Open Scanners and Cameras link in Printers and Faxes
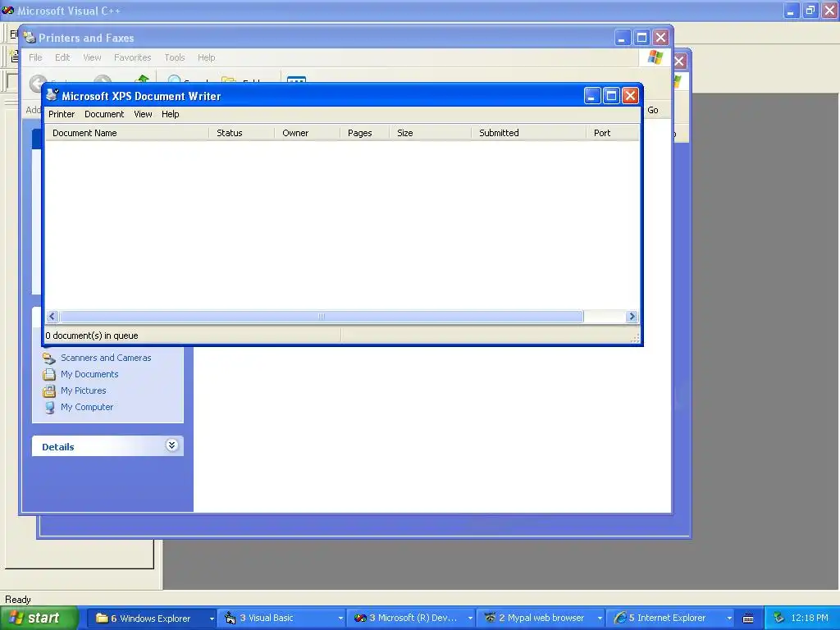This screenshot has height=630, width=840. 106,358
